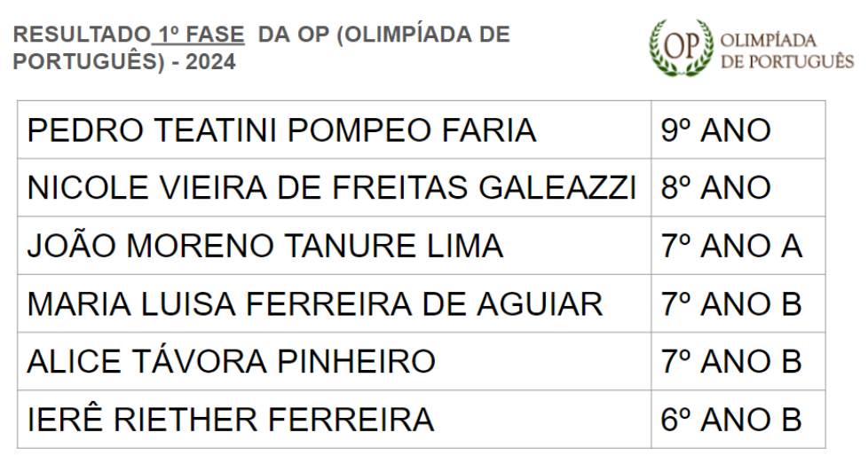Select the Maria Luisa Ferreira de Aguiar cell
868x464 pixels.
click(x=335, y=303)
